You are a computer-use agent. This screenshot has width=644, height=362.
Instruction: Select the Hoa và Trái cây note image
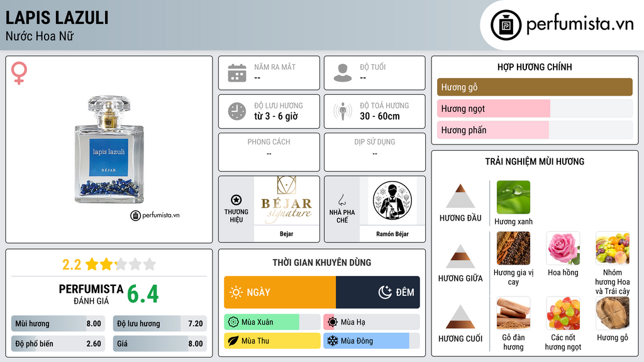(x=613, y=248)
